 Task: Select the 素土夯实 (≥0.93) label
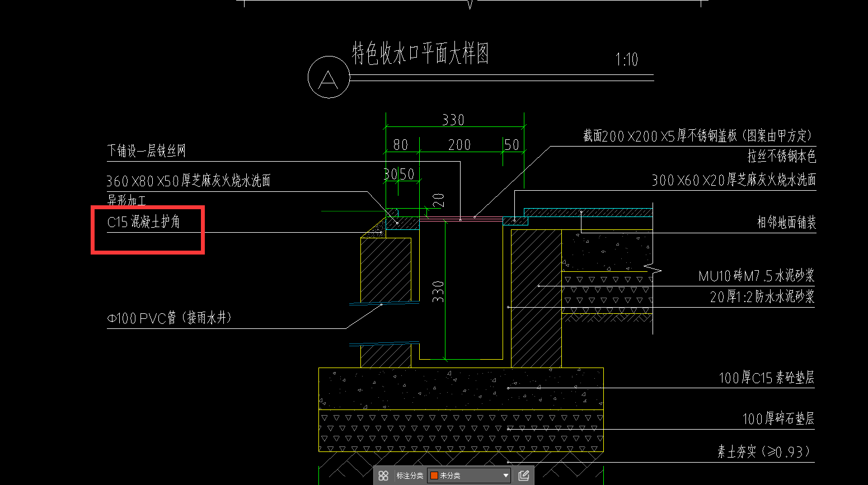(x=764, y=451)
